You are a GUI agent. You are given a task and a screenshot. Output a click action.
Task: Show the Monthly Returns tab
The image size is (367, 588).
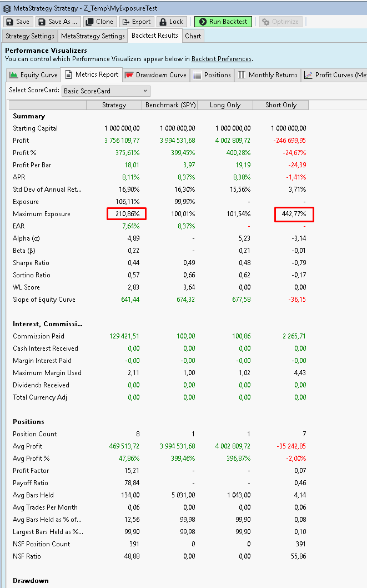click(268, 75)
